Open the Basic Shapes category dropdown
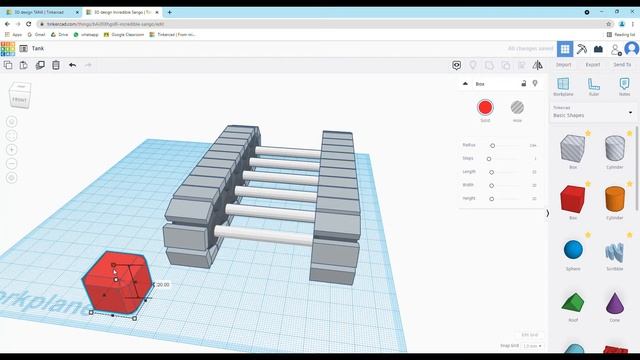 (x=592, y=112)
